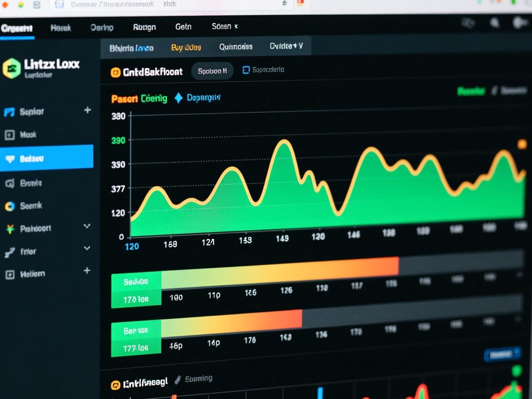Click the square icon beside Hook
Image resolution: width=532 pixels, height=399 pixels.
(x=9, y=135)
